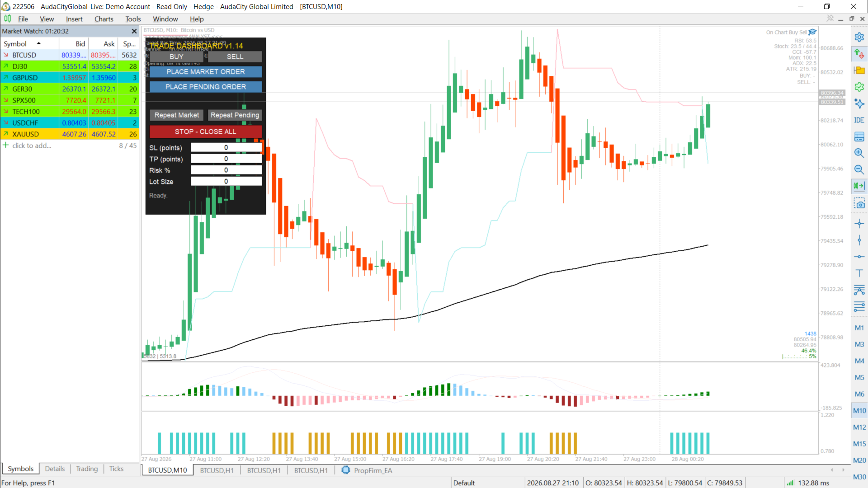Toggle chart auto-scroll to latest bar
The height and width of the screenshot is (488, 868).
859,186
